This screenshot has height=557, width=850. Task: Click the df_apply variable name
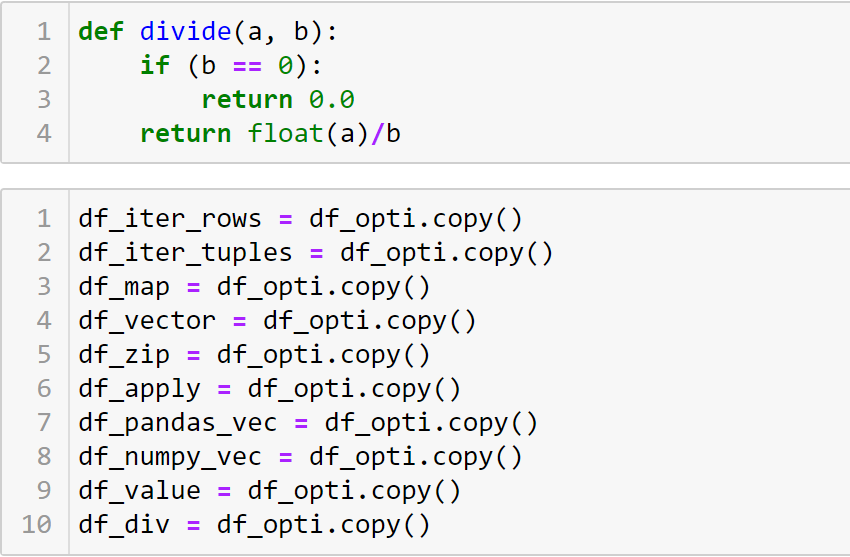[x=139, y=389]
